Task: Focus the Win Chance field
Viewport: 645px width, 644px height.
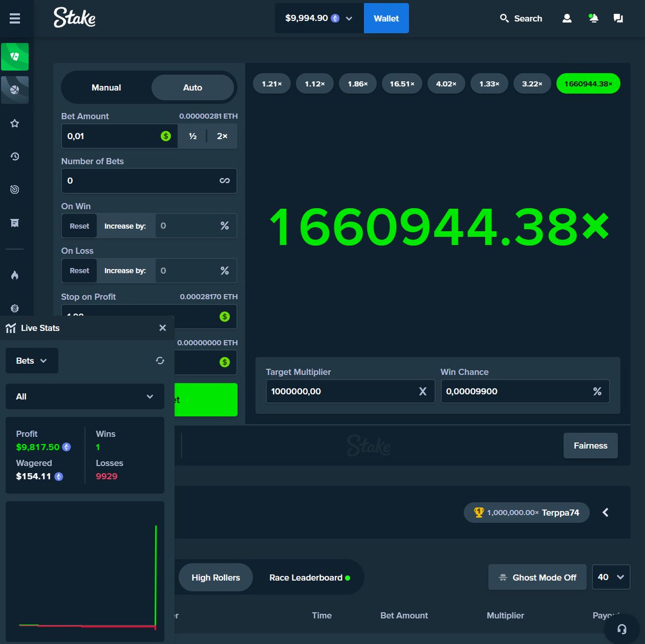Action: click(x=525, y=392)
